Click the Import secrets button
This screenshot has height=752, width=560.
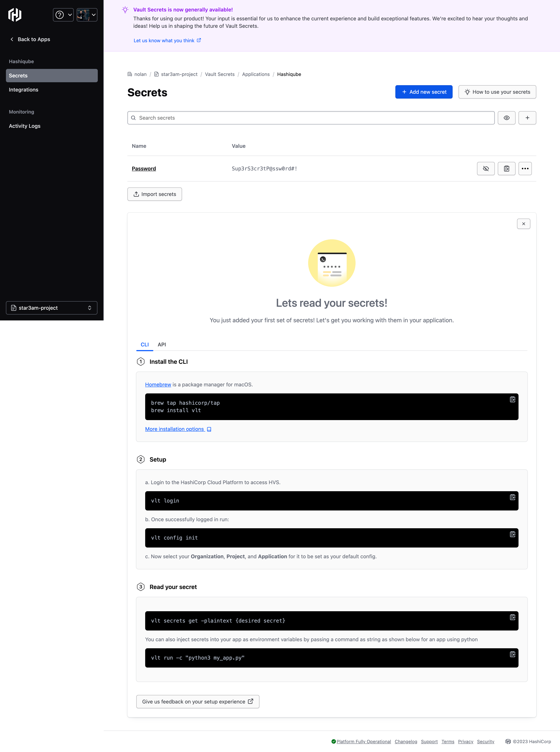(x=155, y=194)
